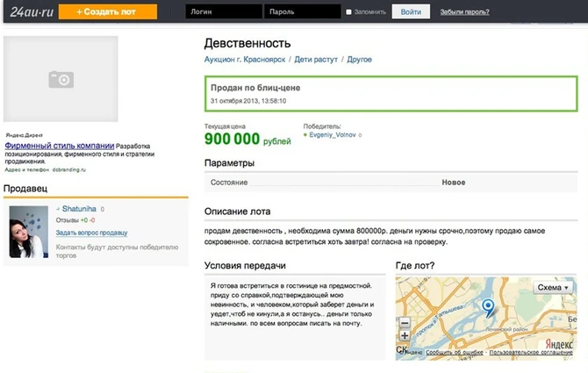
Task: Open the Фирменный стиль компании ad link
Action: tap(60, 145)
